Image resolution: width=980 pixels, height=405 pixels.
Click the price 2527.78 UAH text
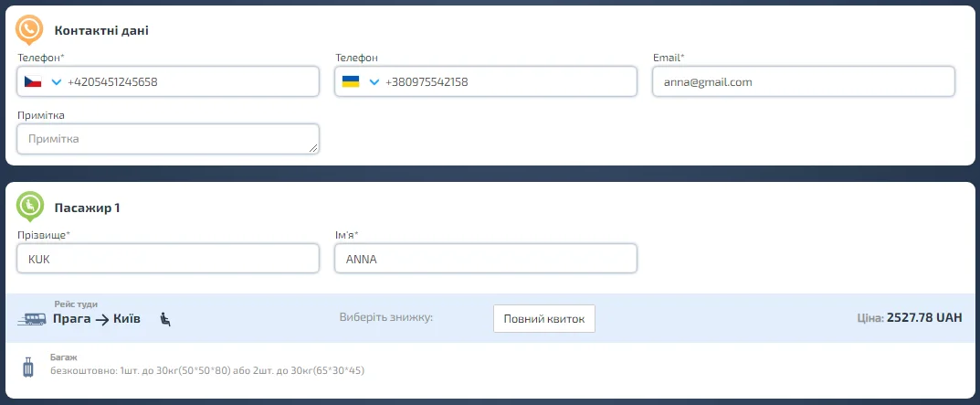click(x=924, y=318)
